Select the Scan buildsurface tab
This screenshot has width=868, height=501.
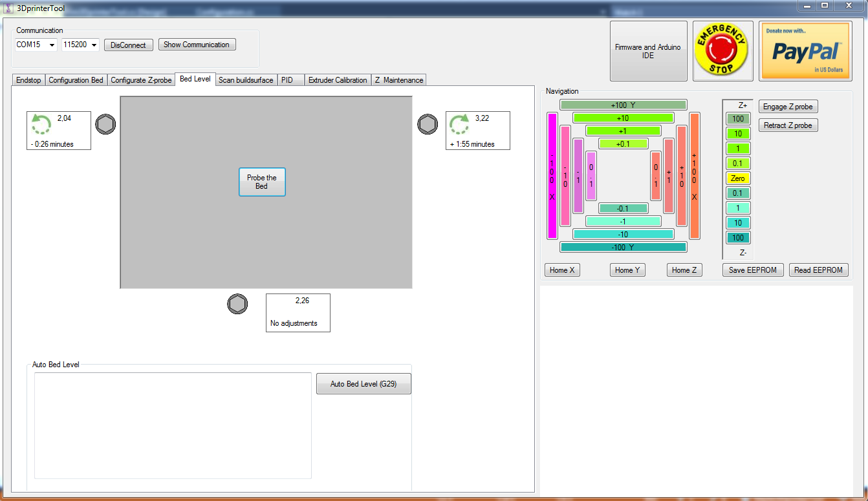pyautogui.click(x=246, y=80)
